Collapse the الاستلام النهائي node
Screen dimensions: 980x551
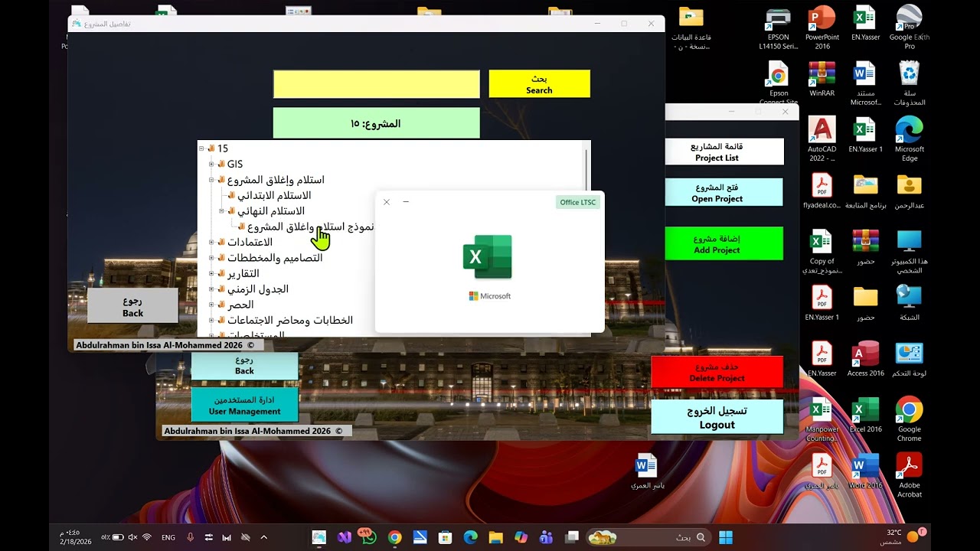click(221, 210)
